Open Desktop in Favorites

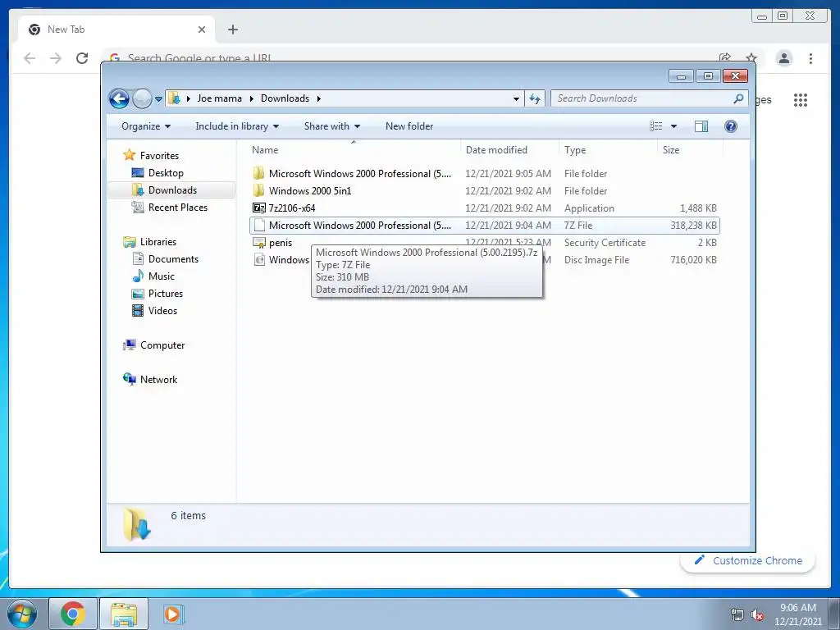(x=166, y=173)
